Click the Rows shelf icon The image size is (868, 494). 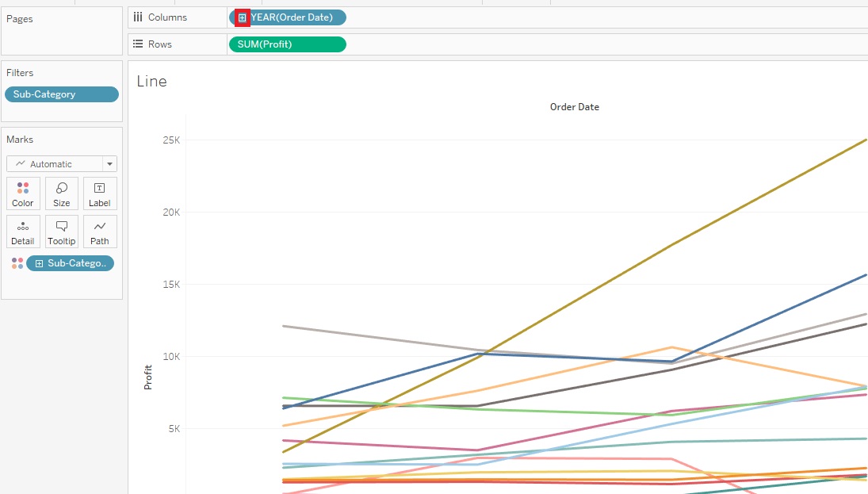pyautogui.click(x=138, y=44)
